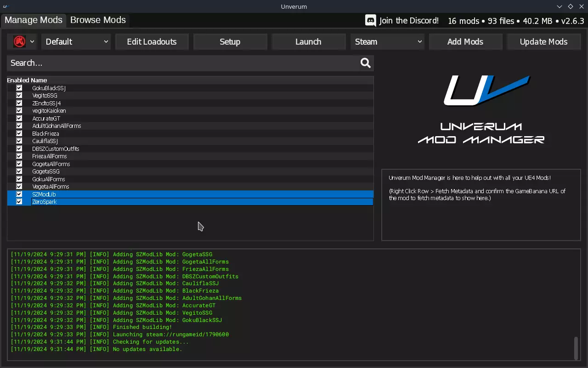Screen dimensions: 588x368
Task: Focus the mod Search text field
Action: click(184, 63)
